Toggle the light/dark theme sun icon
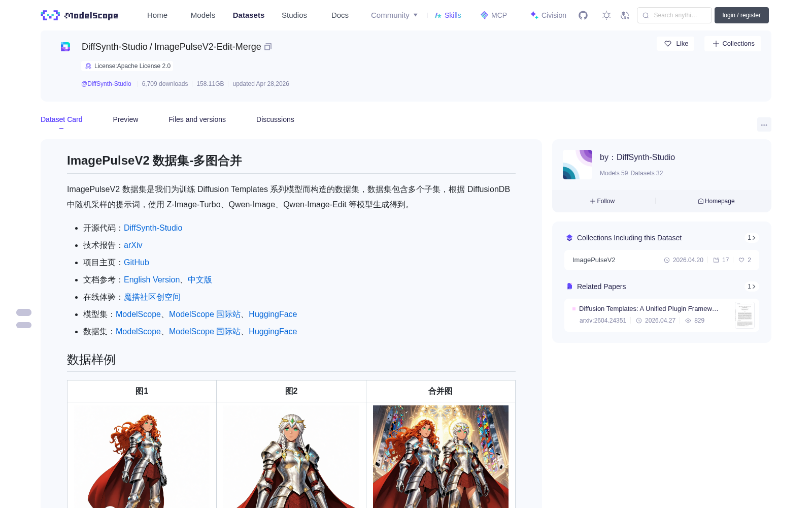Viewport: 812px width, 508px height. pos(606,15)
